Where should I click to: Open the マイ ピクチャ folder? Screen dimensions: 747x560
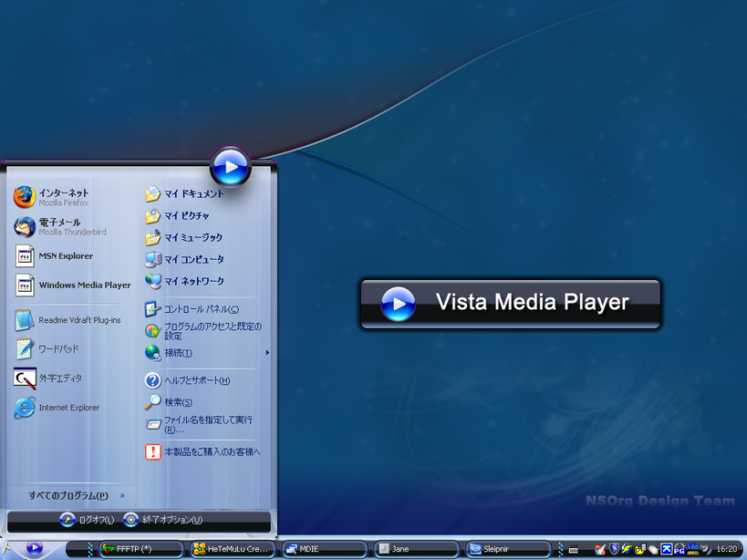click(177, 216)
